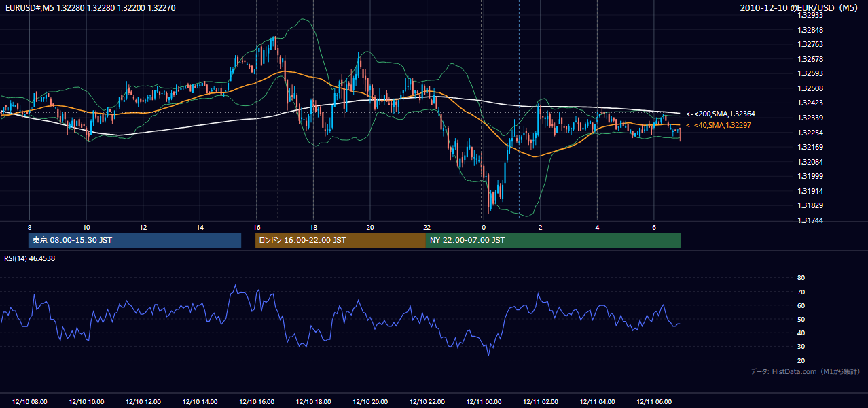868x408 pixels.
Task: Click hour label 0 under the price chart
Action: (484, 227)
